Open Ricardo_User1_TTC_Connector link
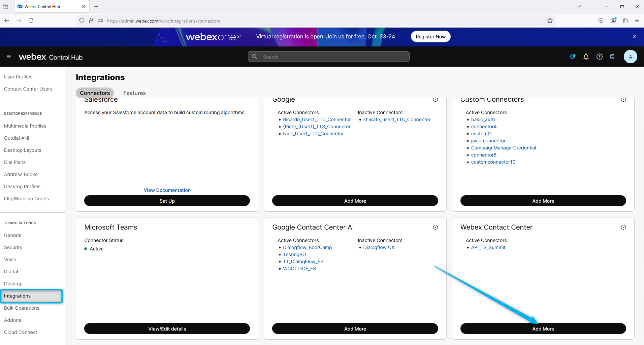Image resolution: width=644 pixels, height=345 pixels. [317, 119]
